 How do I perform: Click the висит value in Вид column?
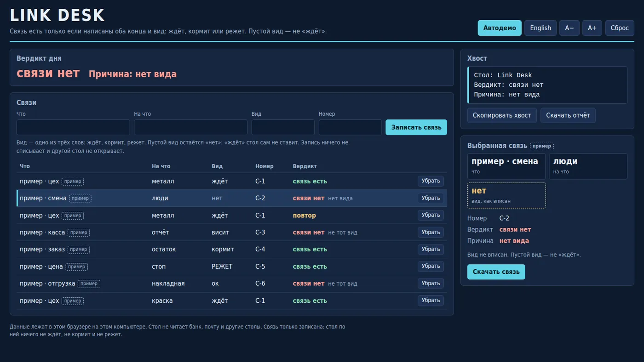pyautogui.click(x=220, y=232)
